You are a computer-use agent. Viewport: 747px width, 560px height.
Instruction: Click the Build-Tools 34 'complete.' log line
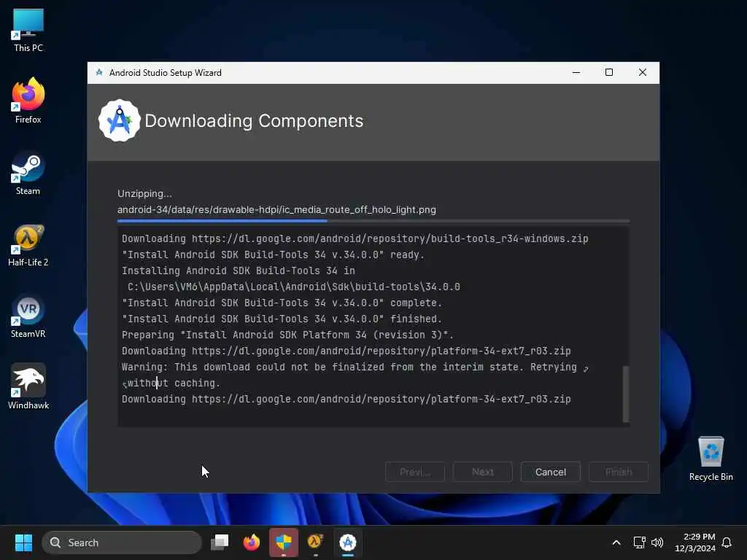(x=282, y=303)
